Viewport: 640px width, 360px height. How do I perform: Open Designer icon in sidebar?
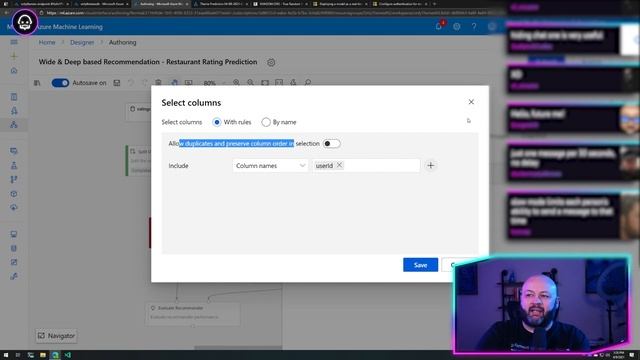(x=14, y=124)
